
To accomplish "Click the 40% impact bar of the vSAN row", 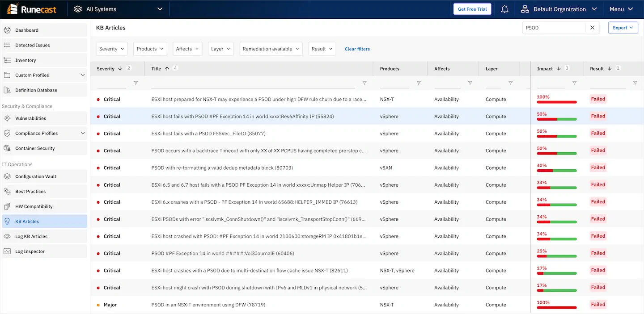I will click(x=557, y=171).
